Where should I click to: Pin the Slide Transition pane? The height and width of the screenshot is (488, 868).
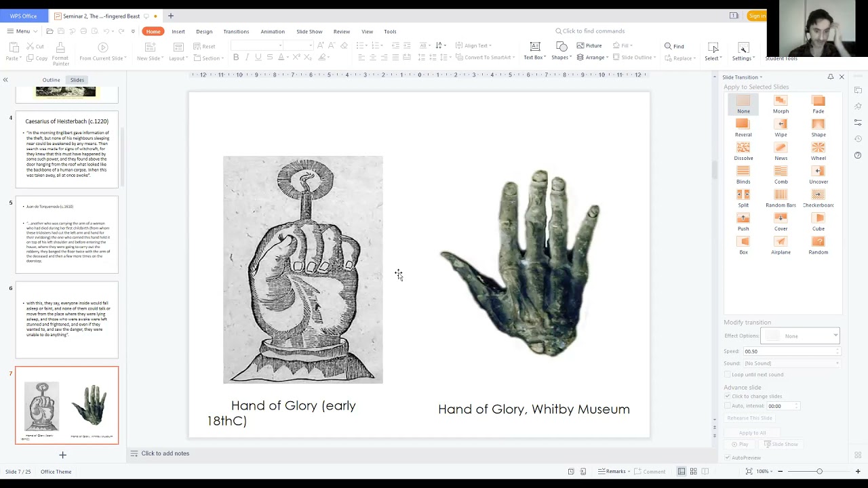pos(831,77)
